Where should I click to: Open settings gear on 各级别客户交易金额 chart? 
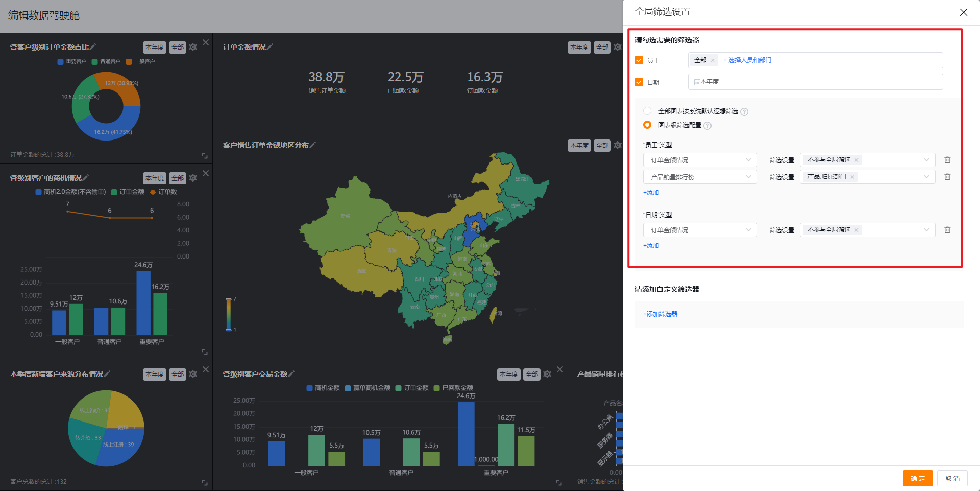click(547, 375)
